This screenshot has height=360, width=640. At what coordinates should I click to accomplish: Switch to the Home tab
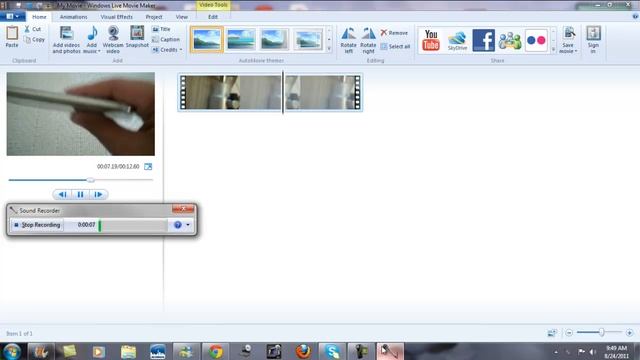[x=39, y=17]
